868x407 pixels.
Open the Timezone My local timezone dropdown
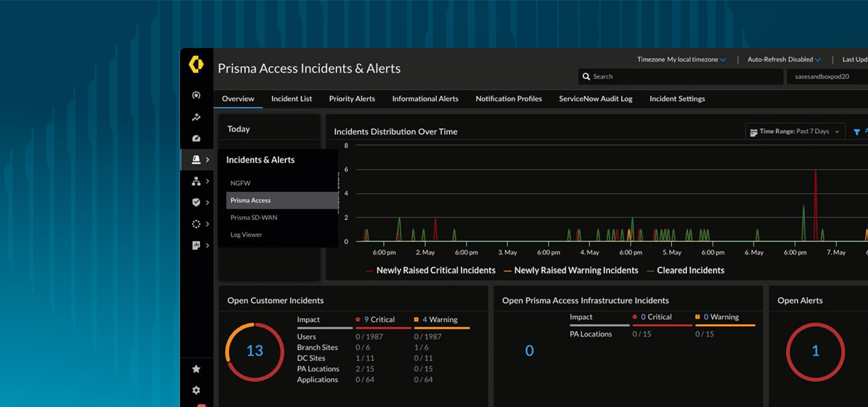click(681, 60)
